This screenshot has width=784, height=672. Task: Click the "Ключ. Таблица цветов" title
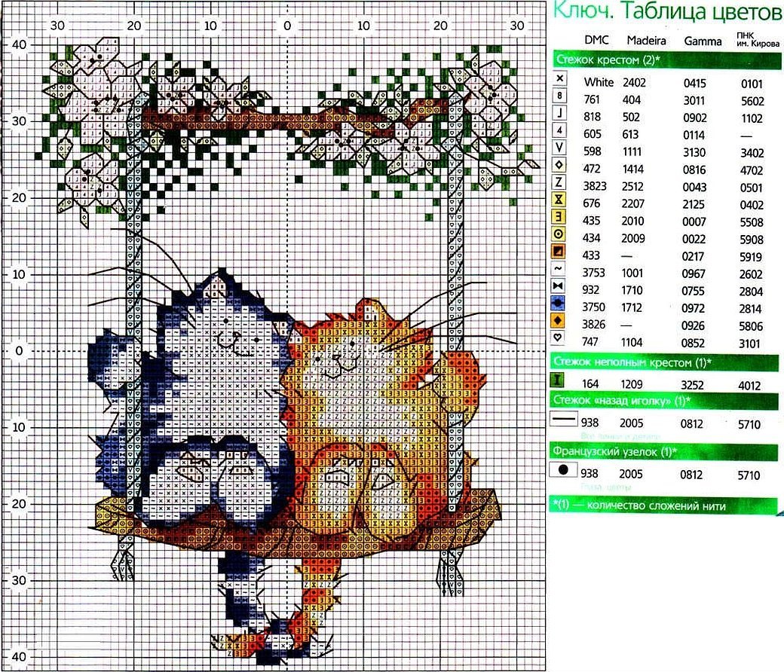coord(666,13)
